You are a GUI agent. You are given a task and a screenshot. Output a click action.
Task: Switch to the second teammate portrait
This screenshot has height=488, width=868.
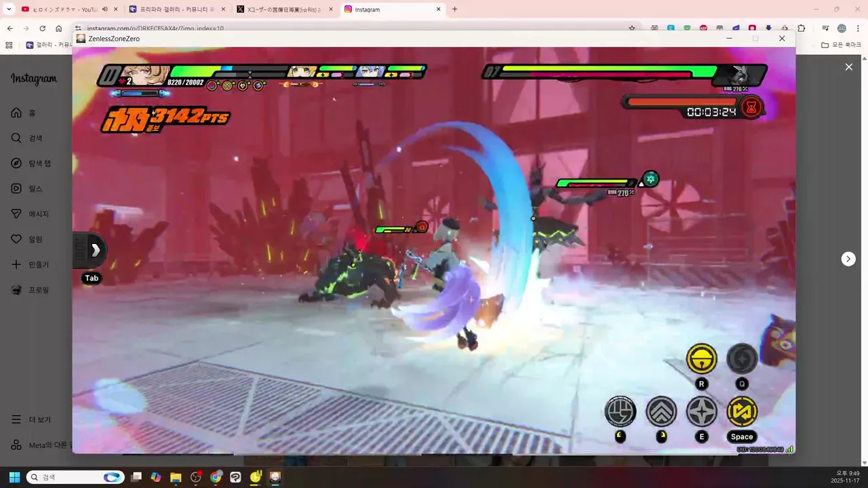coord(302,71)
